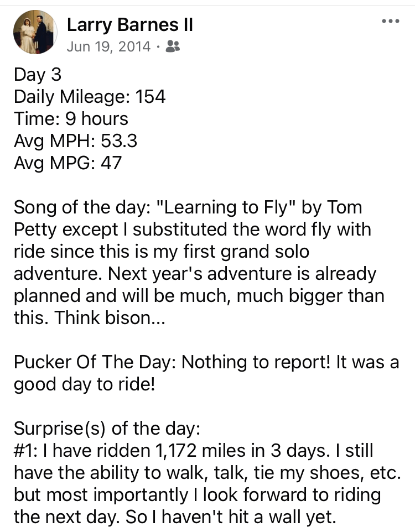Tap the "Avg MPH: 53.3" line
Image resolution: width=415 pixels, height=532 pixels.
75,141
